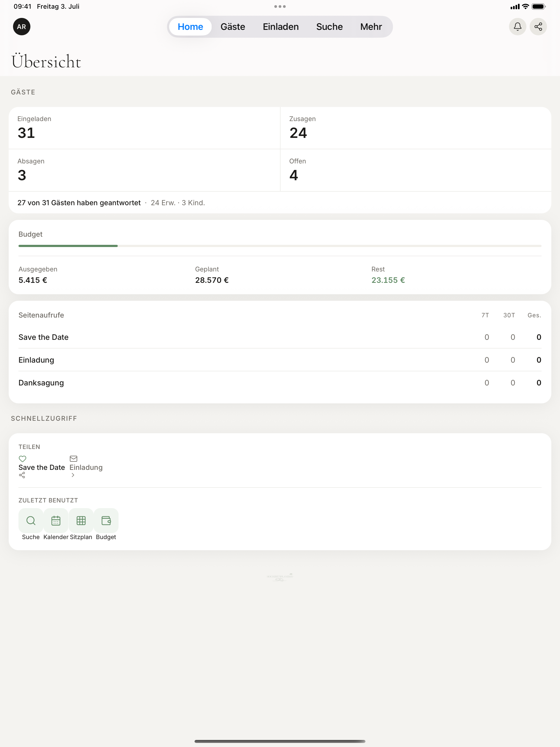Tap the Danksagung page views row

click(280, 383)
